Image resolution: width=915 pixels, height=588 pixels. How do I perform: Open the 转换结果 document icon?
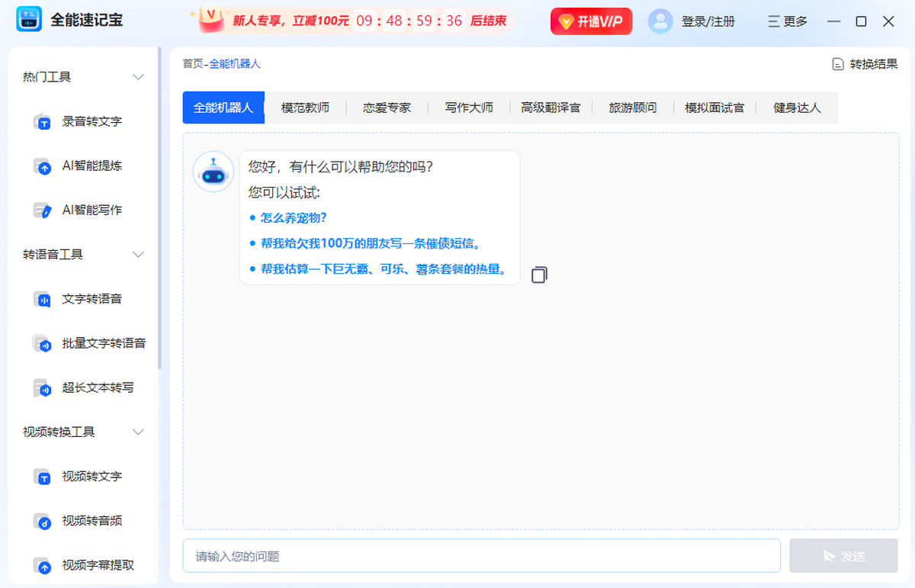[837, 64]
